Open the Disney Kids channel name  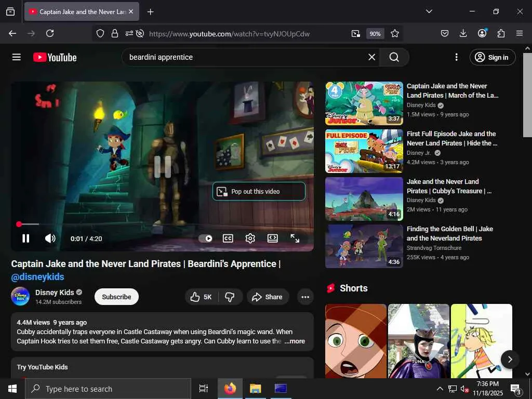coord(55,292)
